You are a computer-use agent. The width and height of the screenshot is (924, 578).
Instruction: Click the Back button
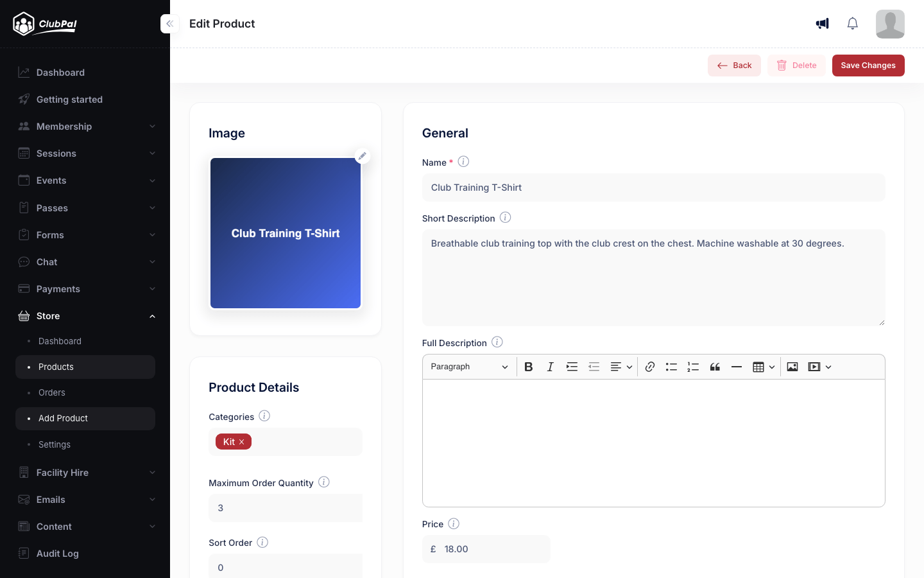[734, 66]
